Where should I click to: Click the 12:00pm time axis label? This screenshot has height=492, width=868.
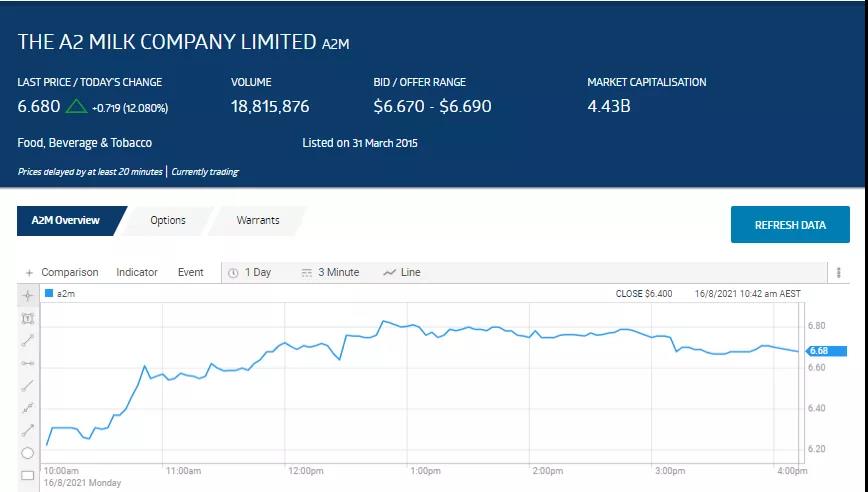click(306, 471)
